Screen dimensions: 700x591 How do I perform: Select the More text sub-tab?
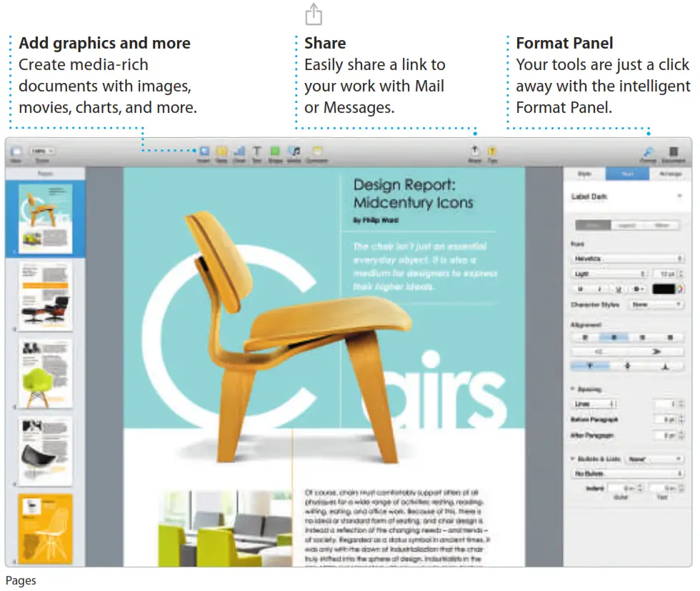pyautogui.click(x=662, y=225)
